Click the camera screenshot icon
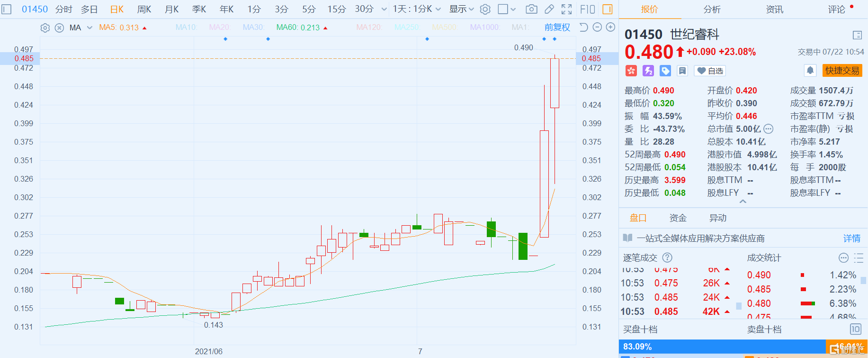Image resolution: width=868 pixels, height=358 pixels. click(531, 9)
